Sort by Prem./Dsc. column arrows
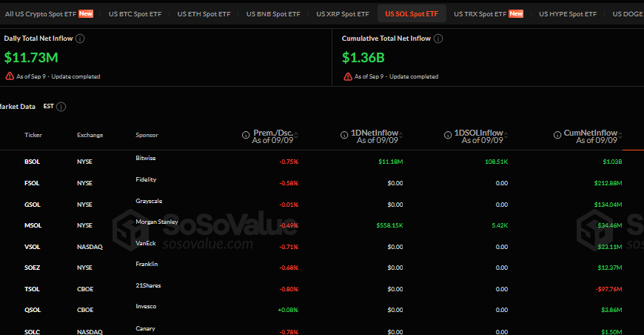Screen dimensions: 644x335 [296, 135]
